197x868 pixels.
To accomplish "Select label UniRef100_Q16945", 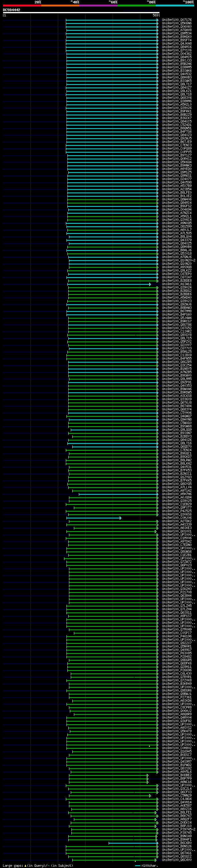I will (x=177, y=751).
